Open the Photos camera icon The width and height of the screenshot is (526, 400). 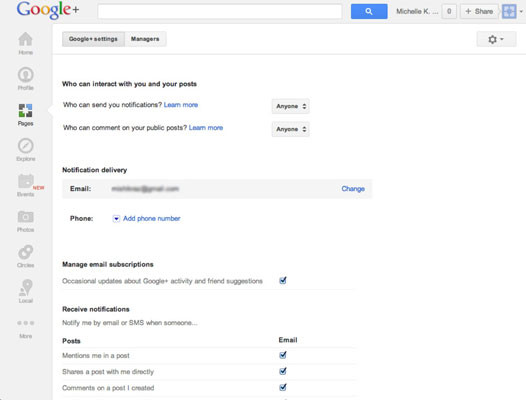click(25, 217)
